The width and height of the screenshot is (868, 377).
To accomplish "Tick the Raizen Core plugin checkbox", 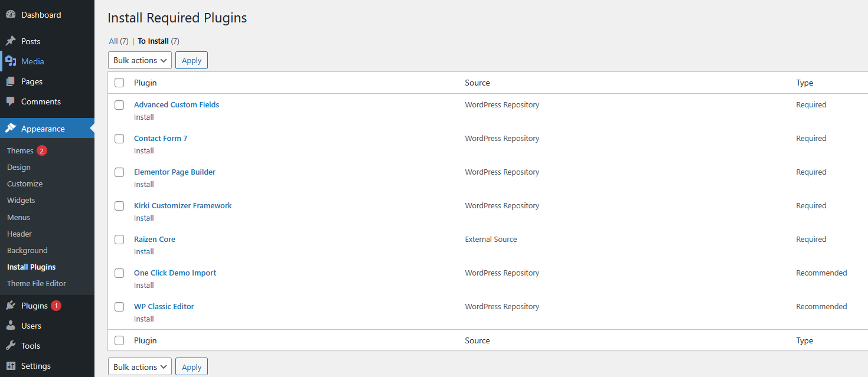I will 119,240.
